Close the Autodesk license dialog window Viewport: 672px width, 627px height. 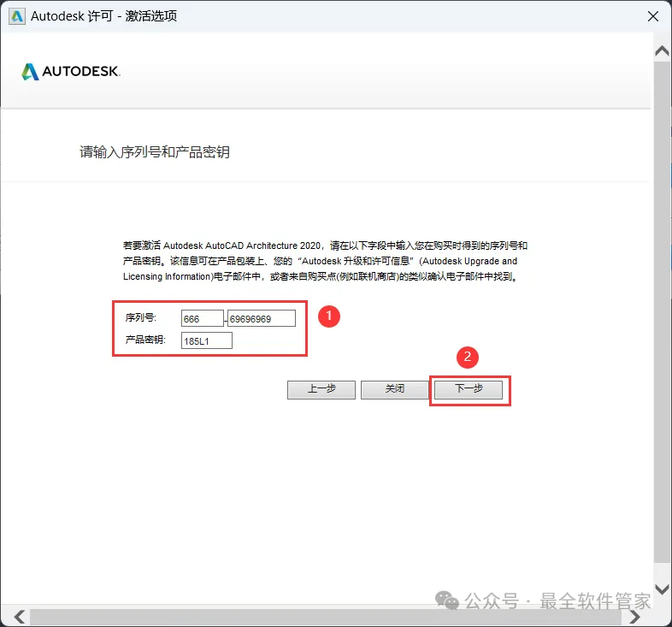pyautogui.click(x=652, y=16)
